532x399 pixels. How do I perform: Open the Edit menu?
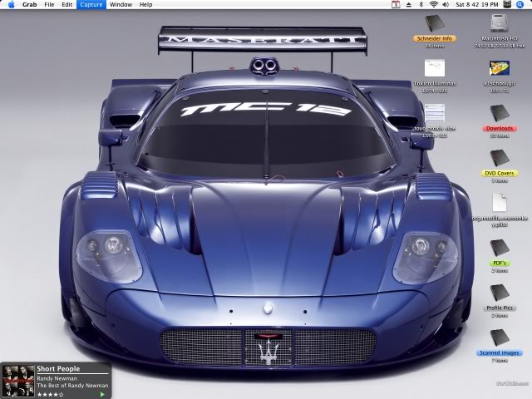tap(66, 5)
